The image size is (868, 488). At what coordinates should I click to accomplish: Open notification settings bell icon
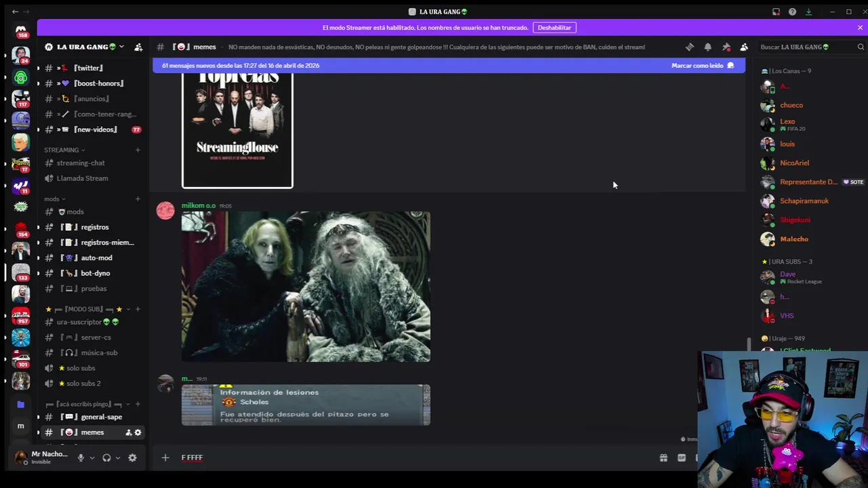tap(708, 47)
